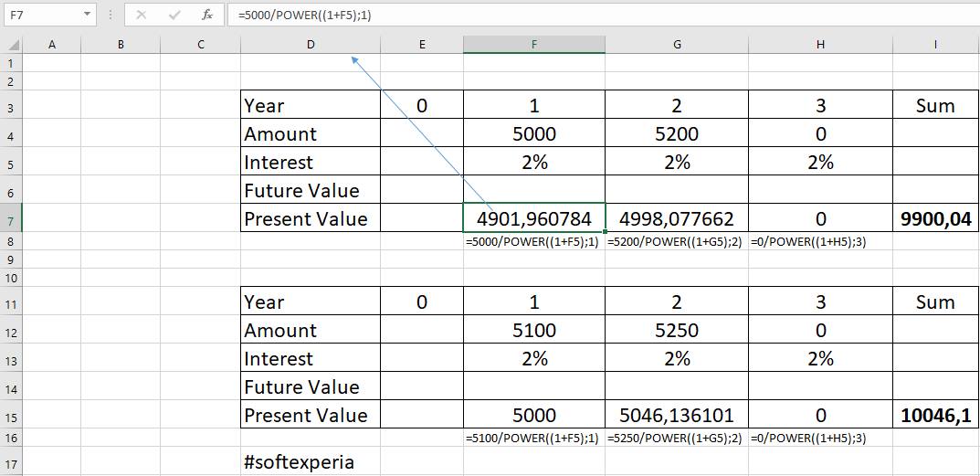Click the bold sum cell 9900,04
980x476 pixels.
point(935,219)
